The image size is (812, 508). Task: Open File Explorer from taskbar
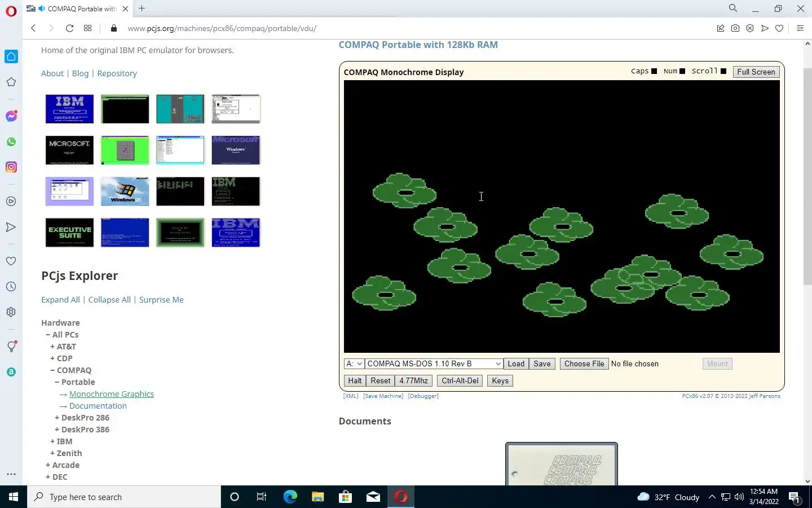coord(317,497)
